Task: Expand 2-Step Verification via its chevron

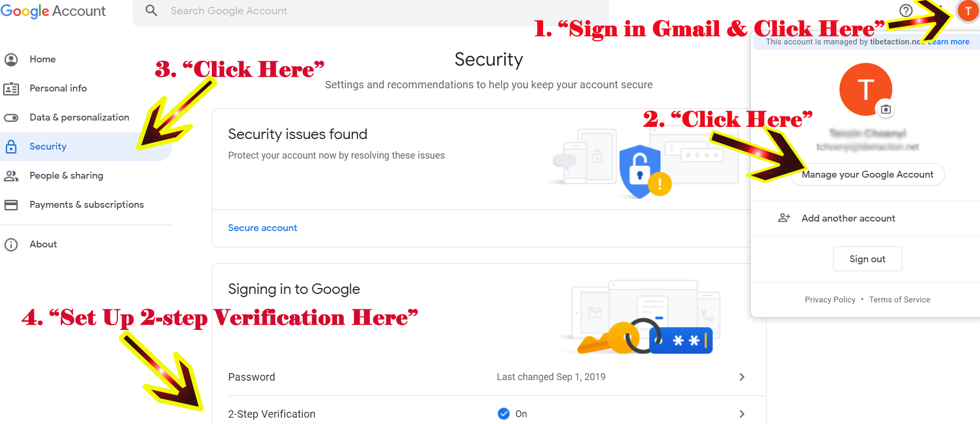Action: point(742,414)
